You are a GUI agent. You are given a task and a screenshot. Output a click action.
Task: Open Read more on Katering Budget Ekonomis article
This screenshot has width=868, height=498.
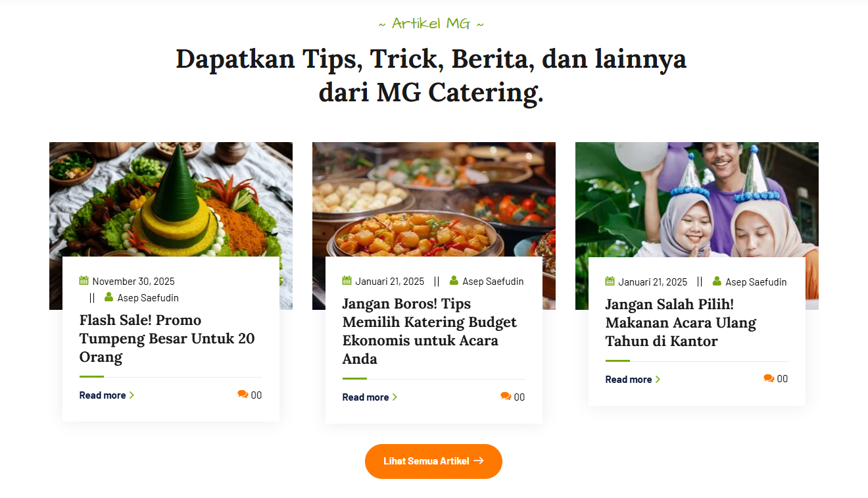(x=370, y=397)
